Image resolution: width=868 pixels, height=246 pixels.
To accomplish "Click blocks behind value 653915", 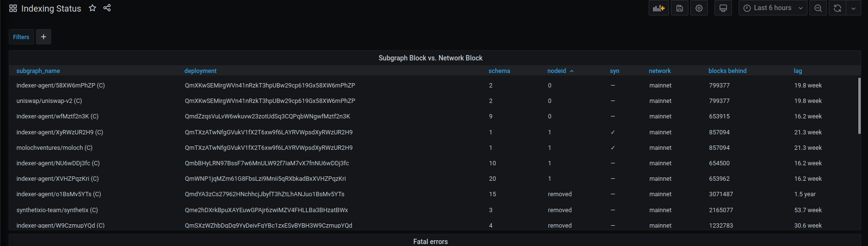I will [x=719, y=116].
